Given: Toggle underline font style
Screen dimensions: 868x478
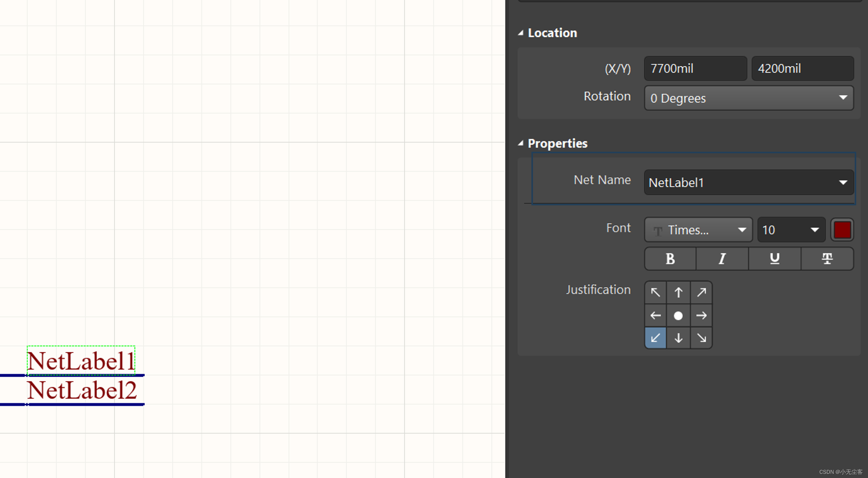Looking at the screenshot, I should [775, 259].
